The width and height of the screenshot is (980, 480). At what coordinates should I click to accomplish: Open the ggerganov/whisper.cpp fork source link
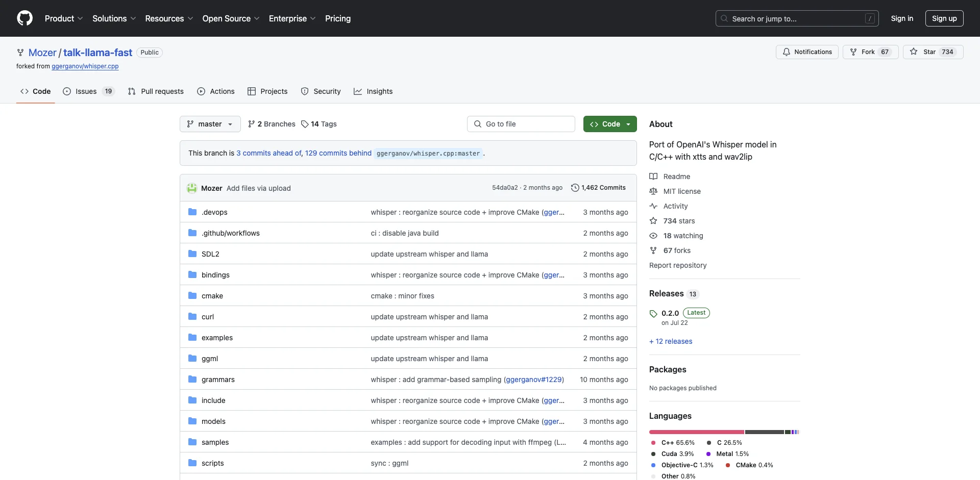click(x=85, y=66)
